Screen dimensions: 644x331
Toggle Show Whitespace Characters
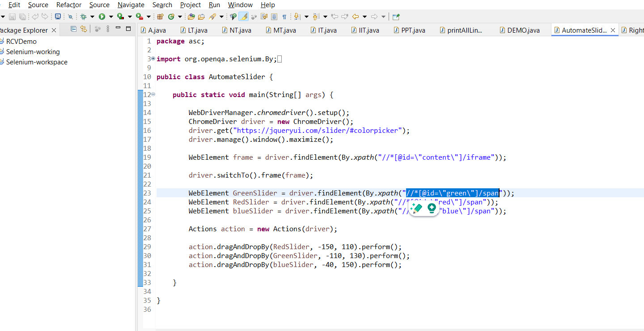point(284,17)
